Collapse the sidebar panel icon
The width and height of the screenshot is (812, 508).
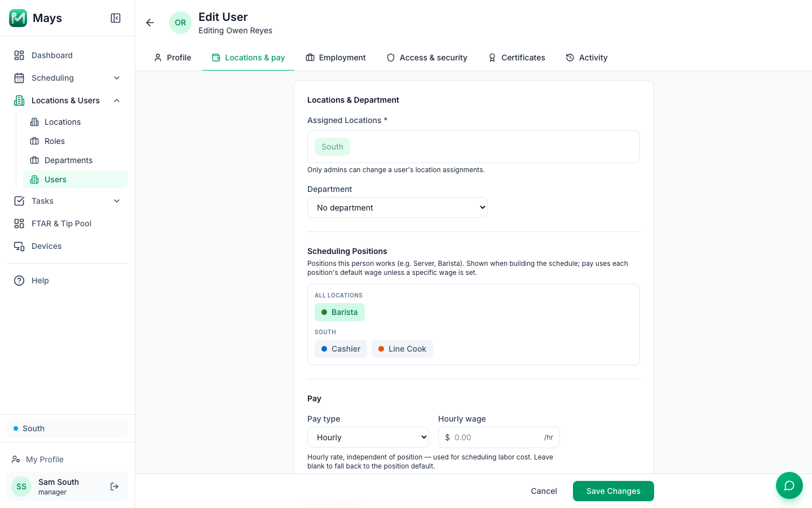[116, 18]
